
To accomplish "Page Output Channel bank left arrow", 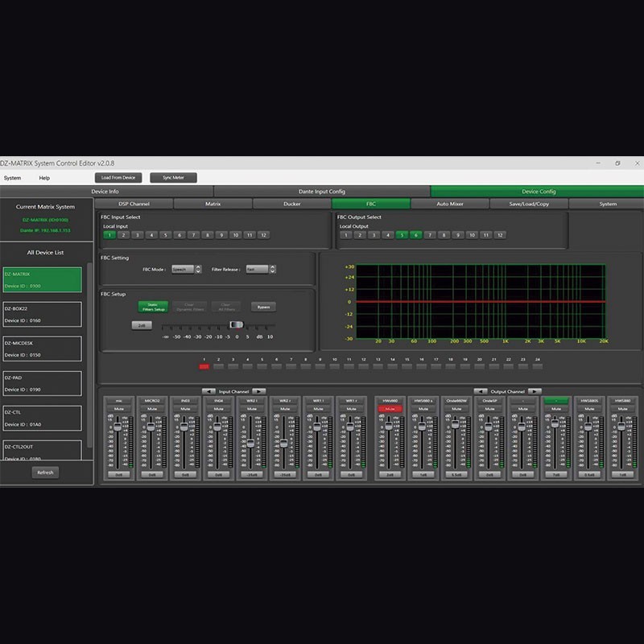I will tap(480, 391).
